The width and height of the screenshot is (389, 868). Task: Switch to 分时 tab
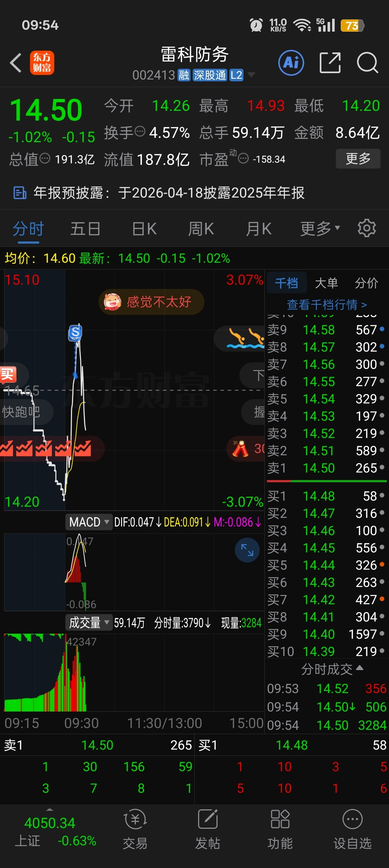(28, 229)
